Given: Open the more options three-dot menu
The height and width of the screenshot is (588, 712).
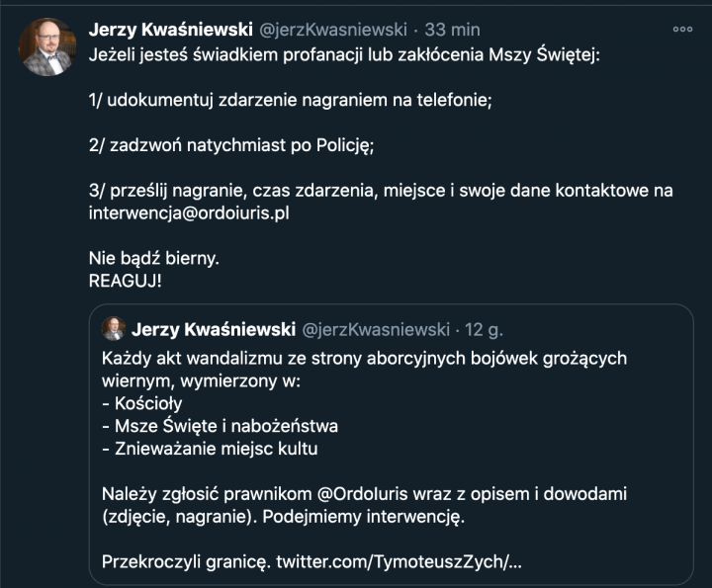Looking at the screenshot, I should pyautogui.click(x=682, y=29).
